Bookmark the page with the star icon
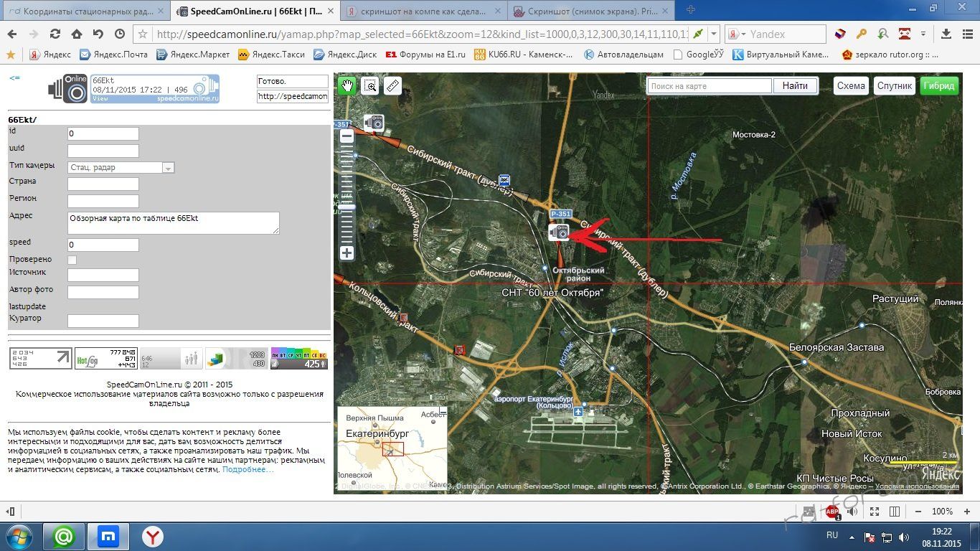The width and height of the screenshot is (980, 551). [x=143, y=34]
